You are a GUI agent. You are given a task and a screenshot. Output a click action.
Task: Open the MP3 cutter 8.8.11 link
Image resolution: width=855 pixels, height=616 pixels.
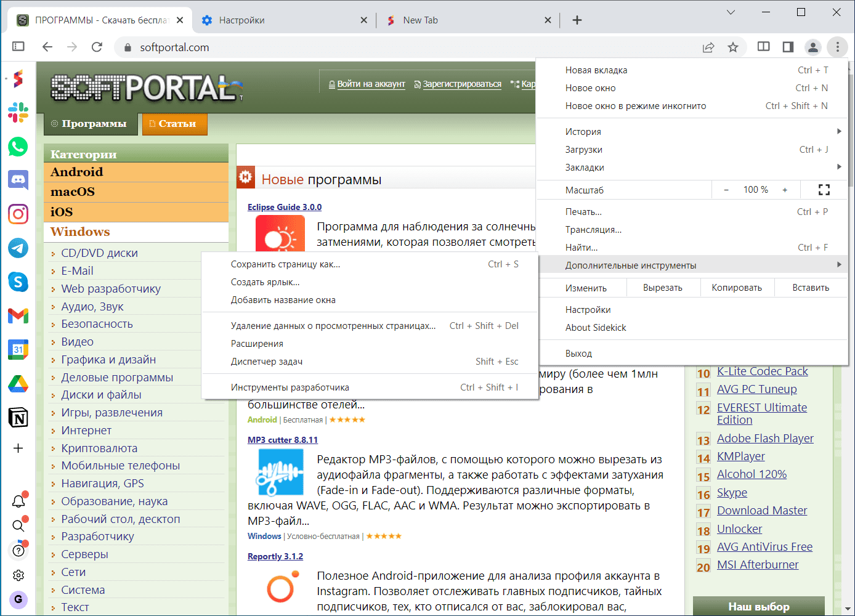tap(283, 440)
